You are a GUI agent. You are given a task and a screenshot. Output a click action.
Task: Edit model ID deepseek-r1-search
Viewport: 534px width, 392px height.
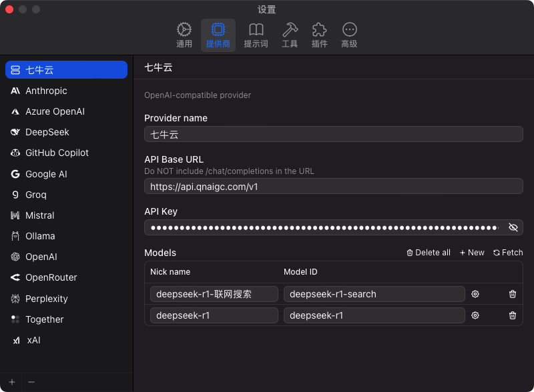click(374, 294)
